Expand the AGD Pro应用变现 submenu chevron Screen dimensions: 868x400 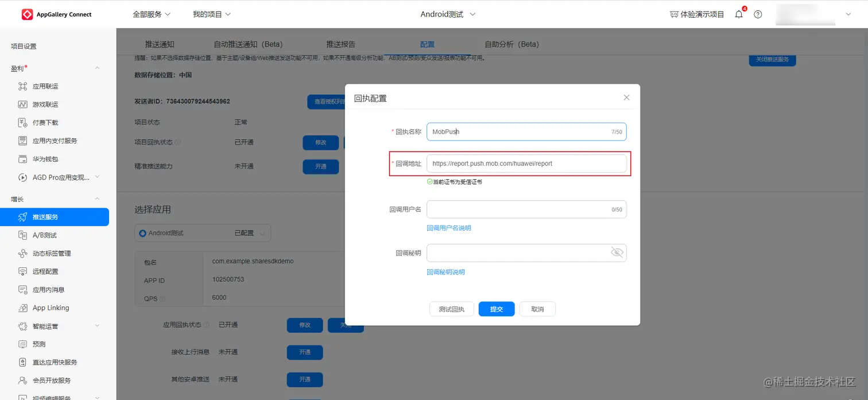click(97, 177)
